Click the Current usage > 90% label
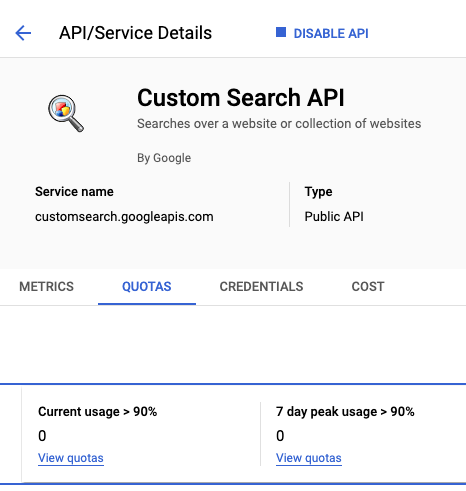The width and height of the screenshot is (466, 491). pos(97,412)
